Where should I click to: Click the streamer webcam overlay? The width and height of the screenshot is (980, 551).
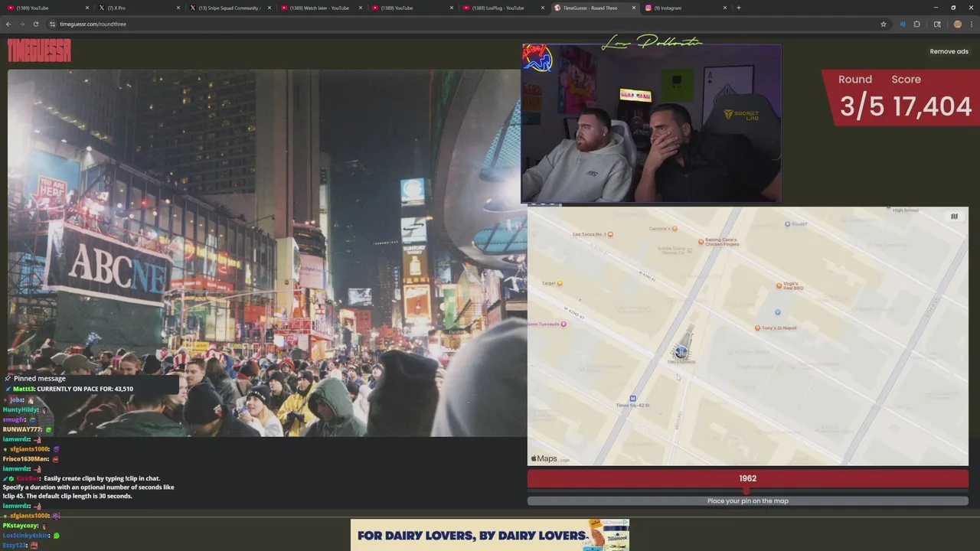(652, 123)
